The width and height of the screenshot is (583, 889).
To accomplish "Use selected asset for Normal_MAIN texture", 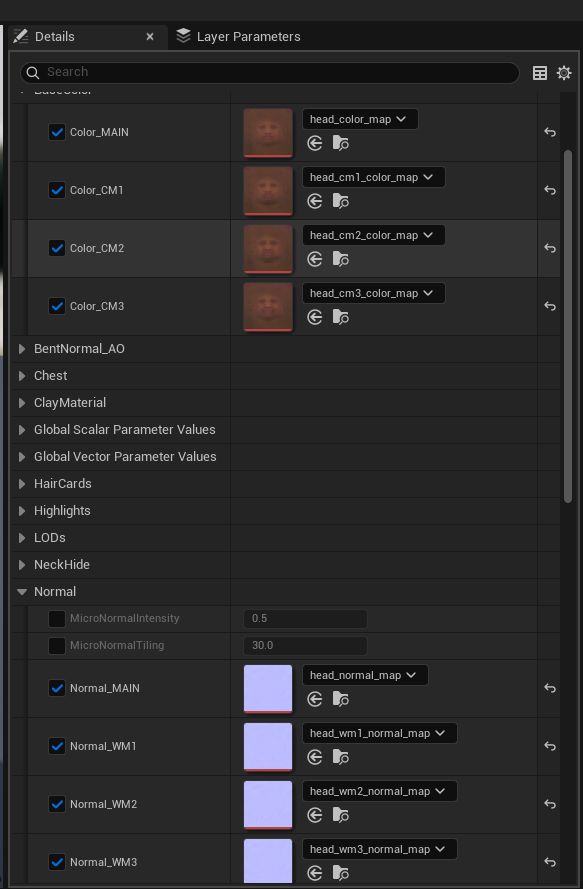I will point(315,699).
